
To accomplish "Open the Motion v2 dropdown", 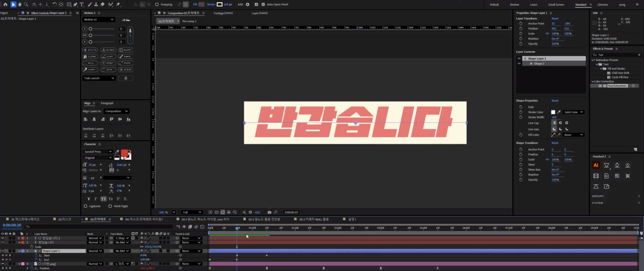I will pyautogui.click(x=98, y=20).
